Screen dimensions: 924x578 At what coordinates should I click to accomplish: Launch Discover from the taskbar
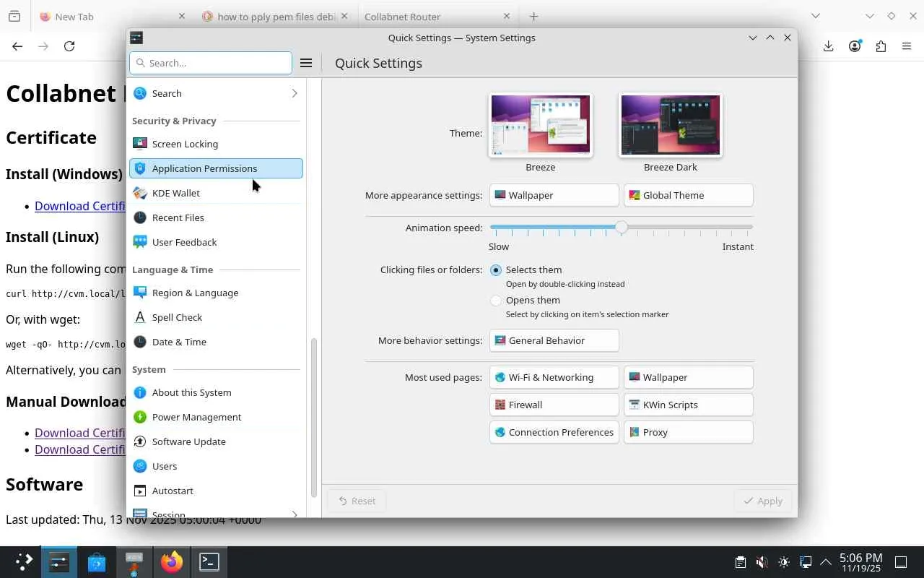pyautogui.click(x=97, y=561)
